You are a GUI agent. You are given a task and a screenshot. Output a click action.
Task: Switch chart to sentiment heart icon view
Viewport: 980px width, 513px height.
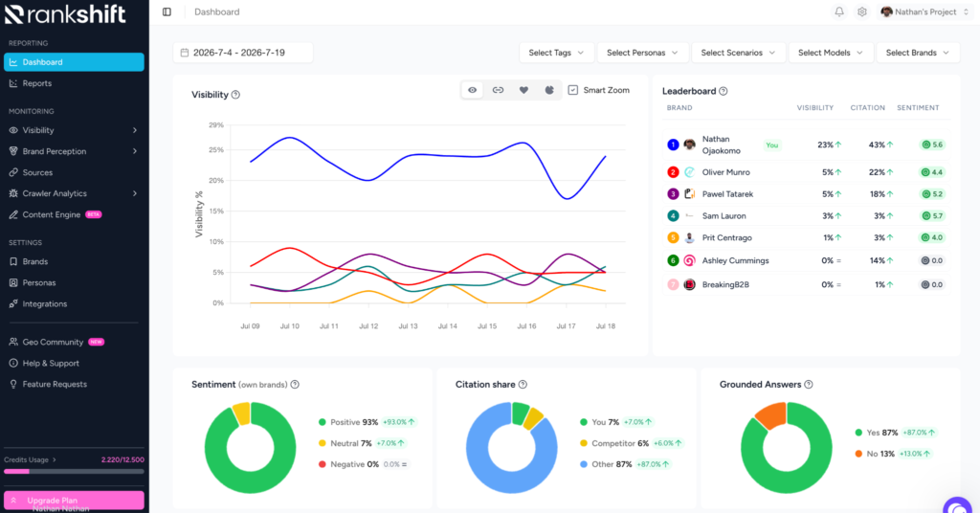tap(523, 90)
